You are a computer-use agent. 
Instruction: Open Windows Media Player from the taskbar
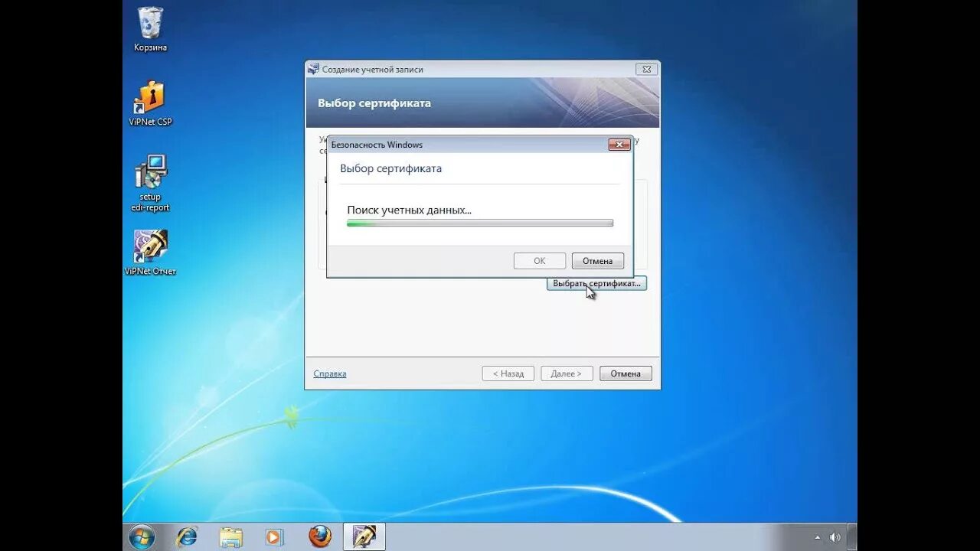click(x=274, y=536)
